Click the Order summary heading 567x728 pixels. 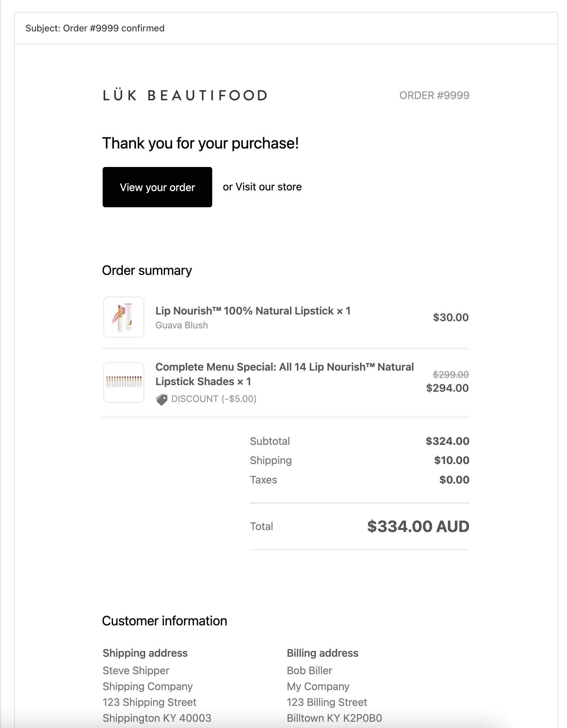147,271
